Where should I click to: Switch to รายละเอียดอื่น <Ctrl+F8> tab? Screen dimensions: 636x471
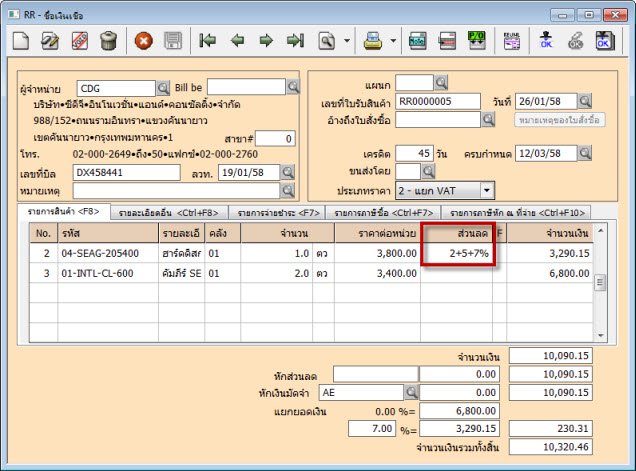coord(169,213)
